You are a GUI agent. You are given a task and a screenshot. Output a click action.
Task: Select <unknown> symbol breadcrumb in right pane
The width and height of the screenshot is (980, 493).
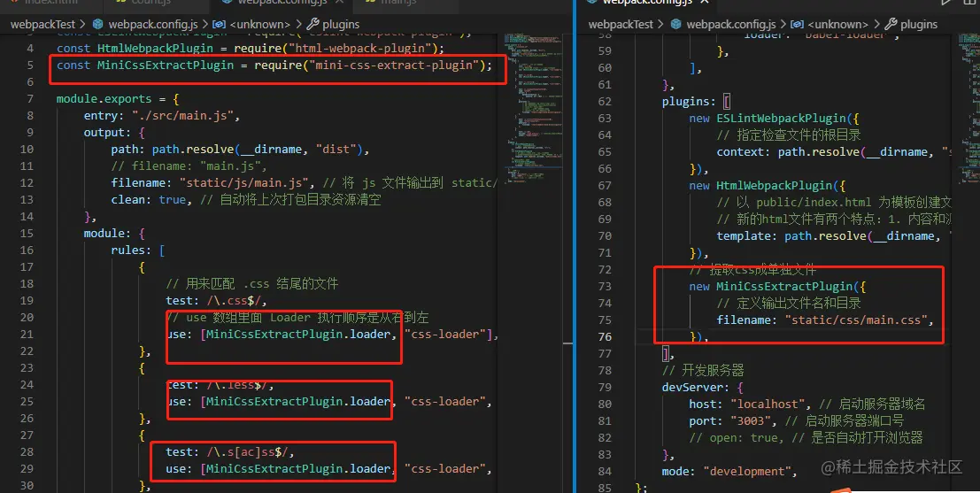(x=838, y=25)
